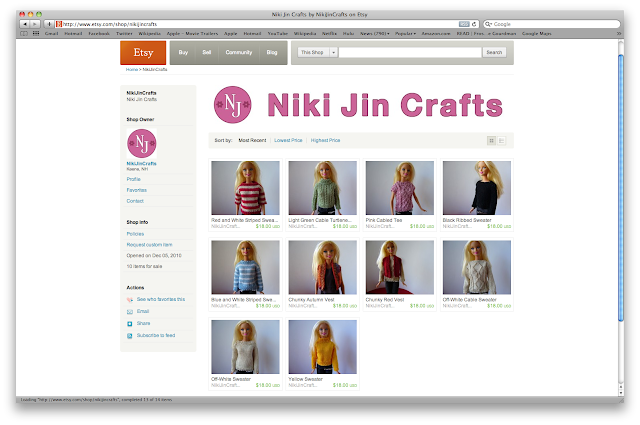
Task: Open the Community tab on Etsy
Action: [x=239, y=52]
